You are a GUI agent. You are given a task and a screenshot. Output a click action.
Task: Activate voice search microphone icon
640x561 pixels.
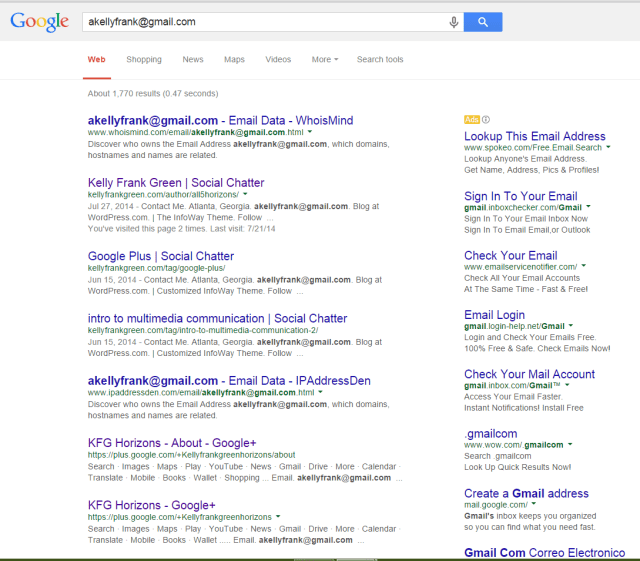(x=453, y=22)
